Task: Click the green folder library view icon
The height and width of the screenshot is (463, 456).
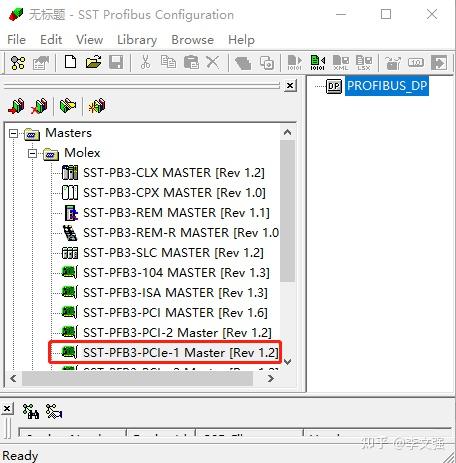Action: click(68, 106)
